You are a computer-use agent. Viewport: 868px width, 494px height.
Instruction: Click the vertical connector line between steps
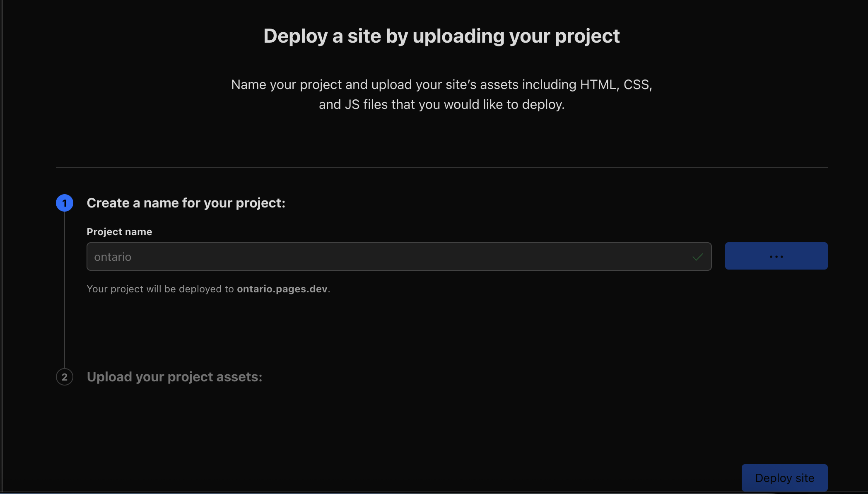coord(65,290)
